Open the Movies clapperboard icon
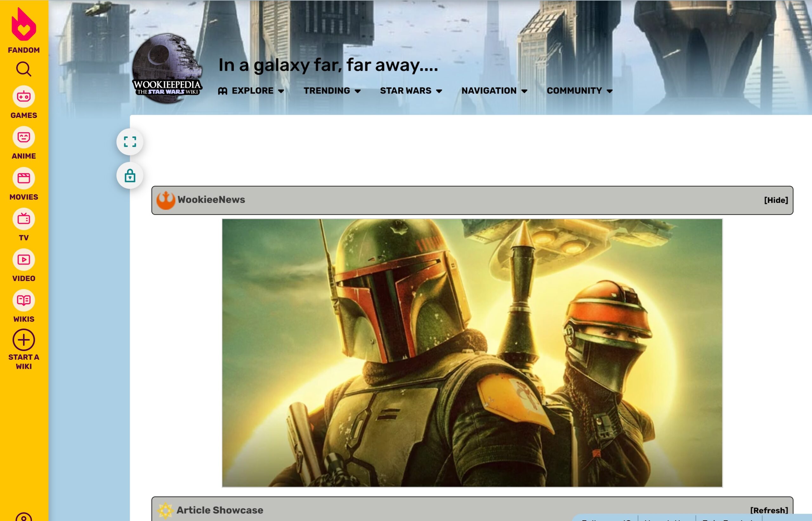 [24, 178]
